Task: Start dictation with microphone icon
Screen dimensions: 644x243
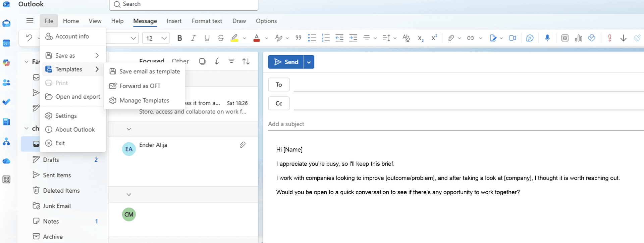Action: [547, 38]
